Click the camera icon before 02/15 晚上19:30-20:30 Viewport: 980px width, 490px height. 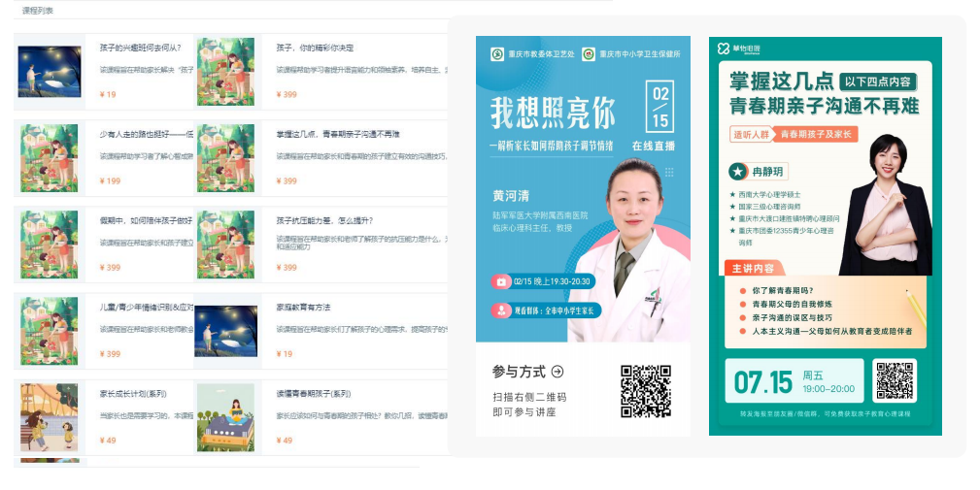coord(501,281)
